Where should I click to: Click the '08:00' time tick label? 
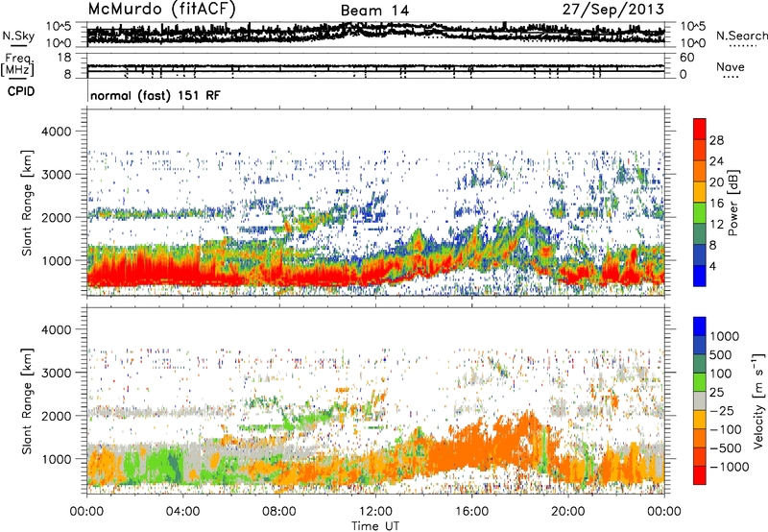279,512
